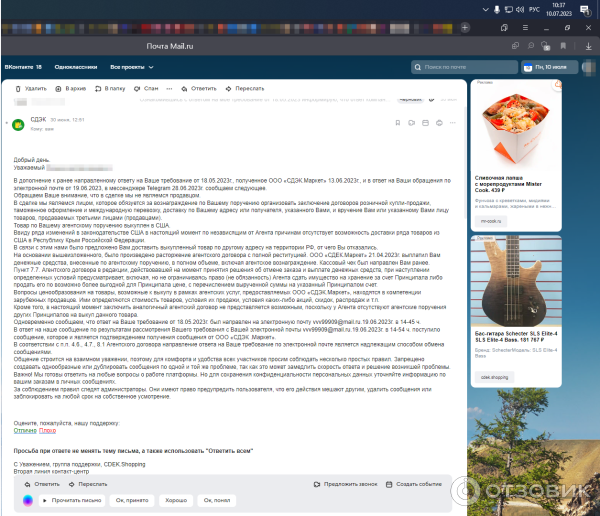Open the ВКонтакте link in top bar
Screen dimensions: 600x516
(23, 67)
